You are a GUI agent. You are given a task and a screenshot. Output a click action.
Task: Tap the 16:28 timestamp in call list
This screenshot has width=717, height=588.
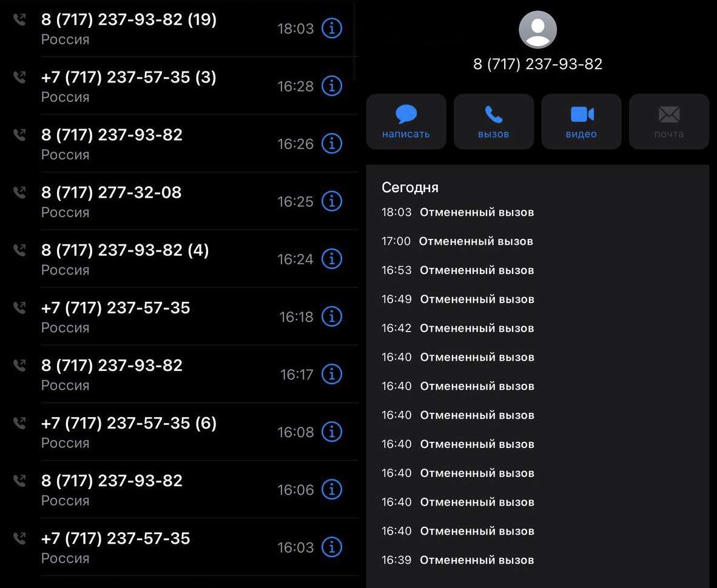295,86
